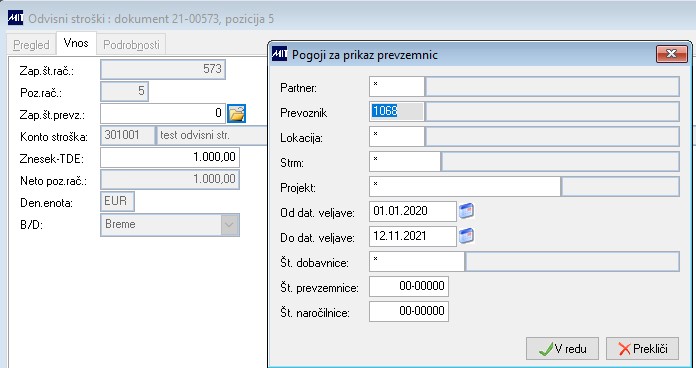Click MIT icon in Pogoji dialog title

[x=279, y=54]
